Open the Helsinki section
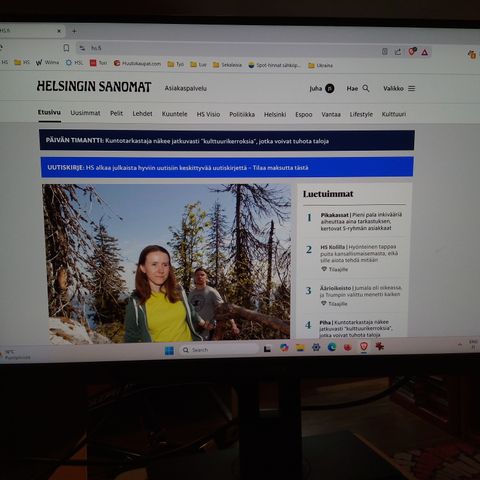This screenshot has width=480, height=480. 275,114
